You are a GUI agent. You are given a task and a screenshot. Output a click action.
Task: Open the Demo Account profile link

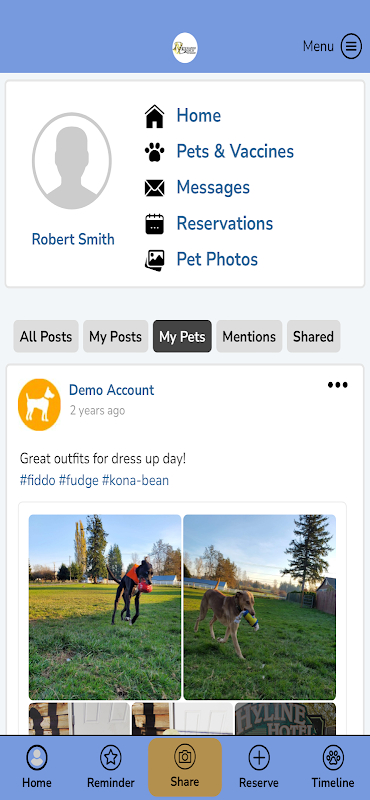[111, 390]
